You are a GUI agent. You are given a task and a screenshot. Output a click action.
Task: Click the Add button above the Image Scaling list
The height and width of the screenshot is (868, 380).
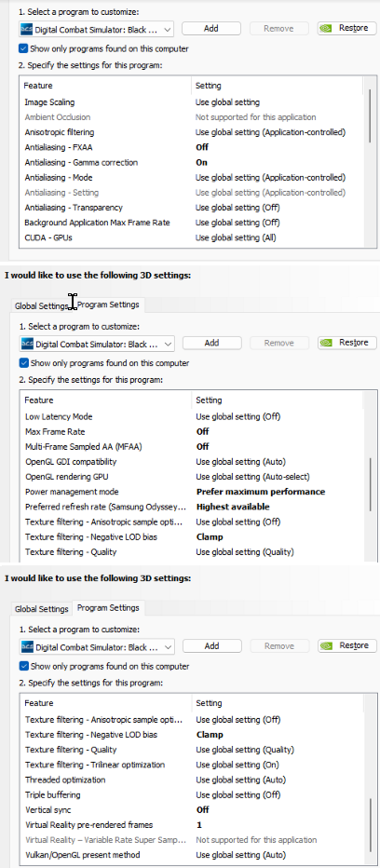tap(211, 28)
